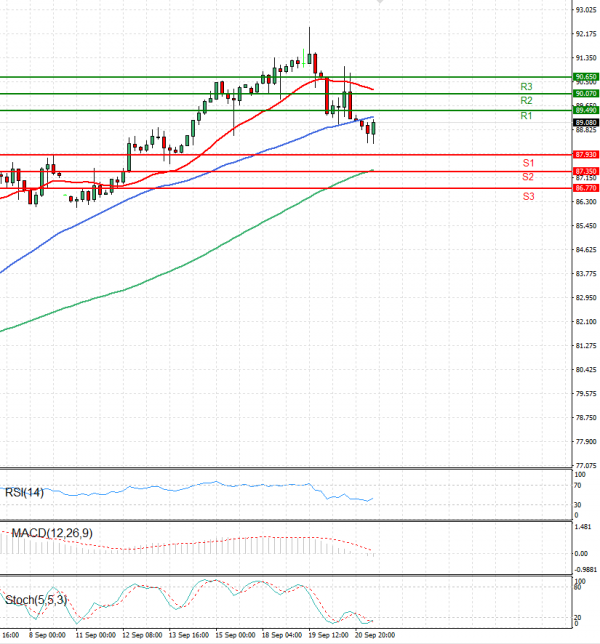The width and height of the screenshot is (600, 644).
Task: Click the 20 level on Stoch axis
Action: [577, 618]
